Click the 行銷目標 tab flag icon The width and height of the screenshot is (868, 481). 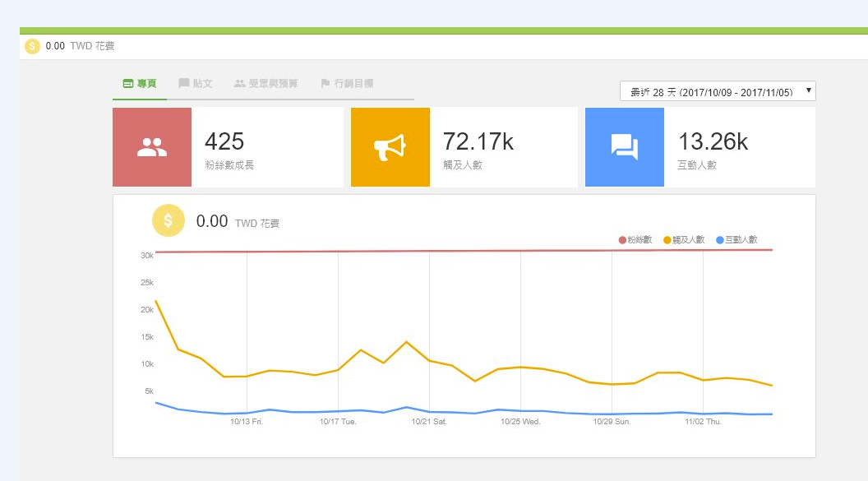[325, 83]
